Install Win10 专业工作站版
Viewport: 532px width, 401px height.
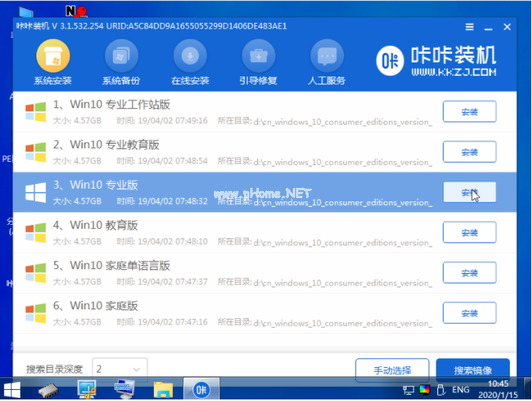pos(469,111)
